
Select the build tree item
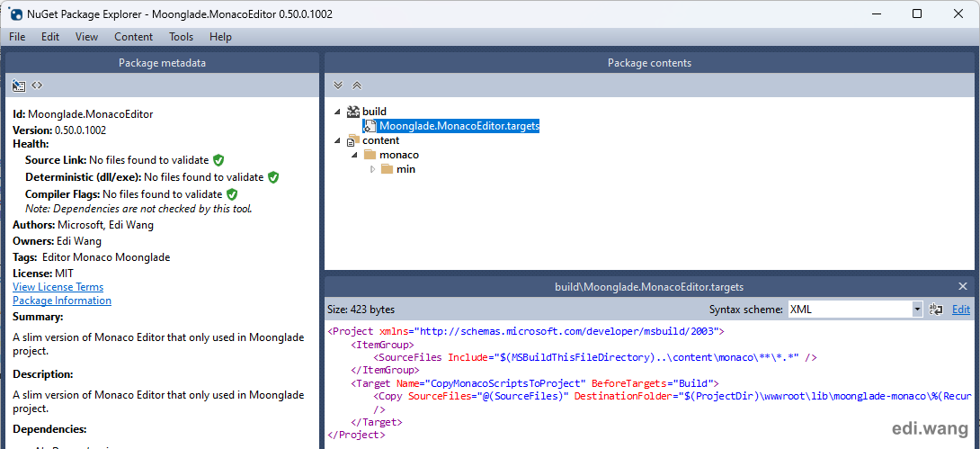(374, 112)
